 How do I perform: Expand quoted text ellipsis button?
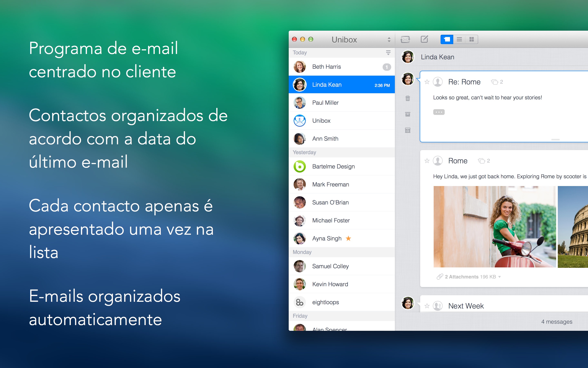(x=439, y=112)
